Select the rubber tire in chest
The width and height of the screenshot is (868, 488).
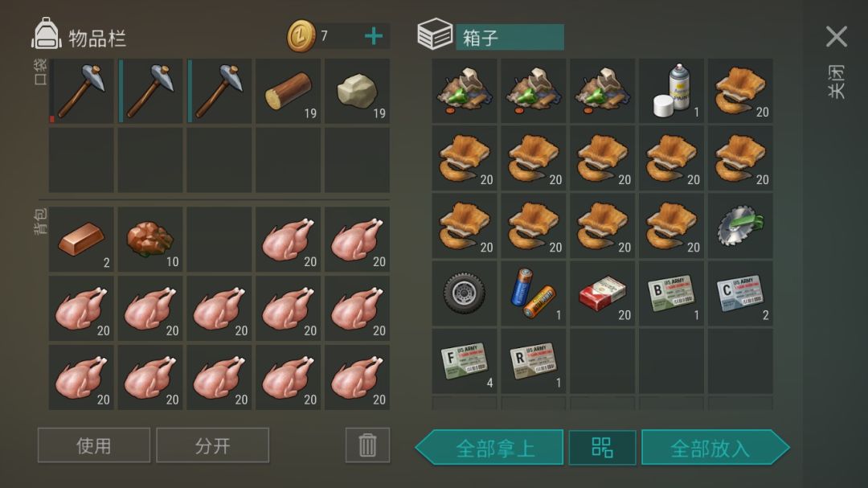464,293
